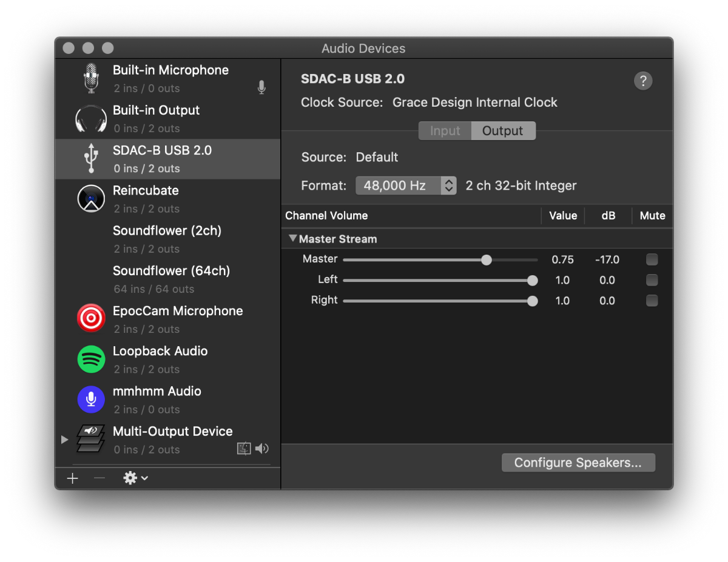Click the Grace Design Internal Clock source text
728x562 pixels.
[475, 102]
